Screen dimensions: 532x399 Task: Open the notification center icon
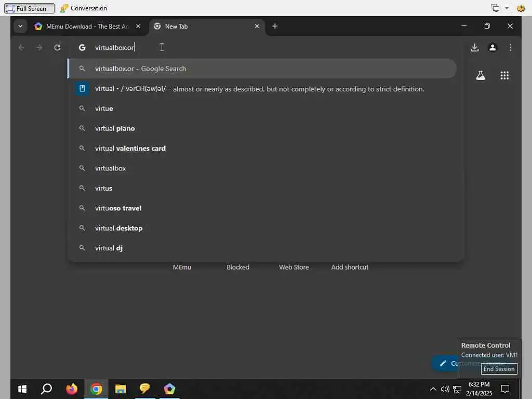point(505,389)
